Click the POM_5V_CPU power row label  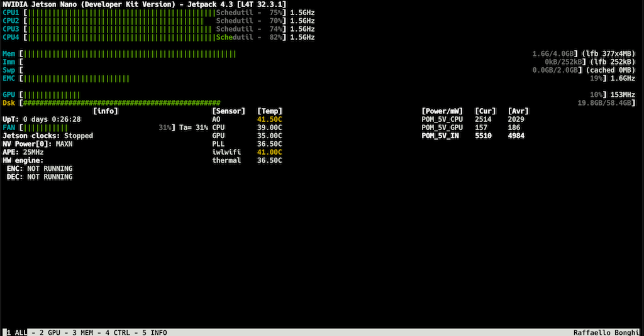442,119
